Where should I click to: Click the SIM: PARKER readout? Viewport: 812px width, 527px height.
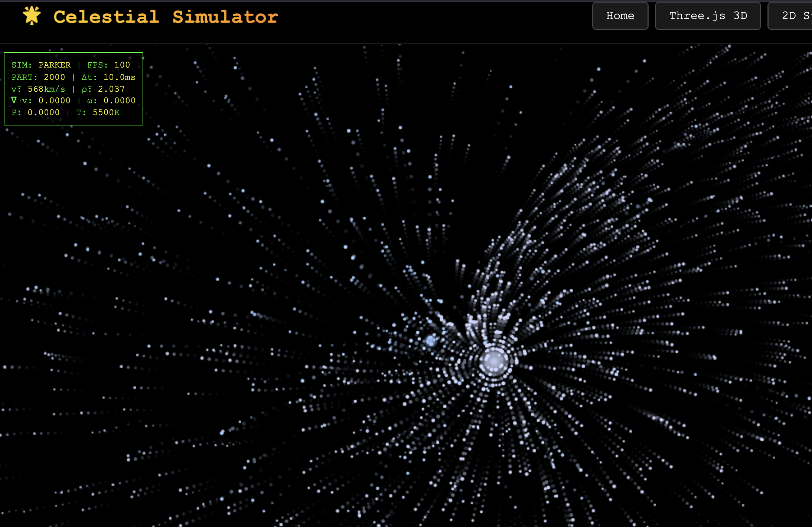(x=41, y=65)
